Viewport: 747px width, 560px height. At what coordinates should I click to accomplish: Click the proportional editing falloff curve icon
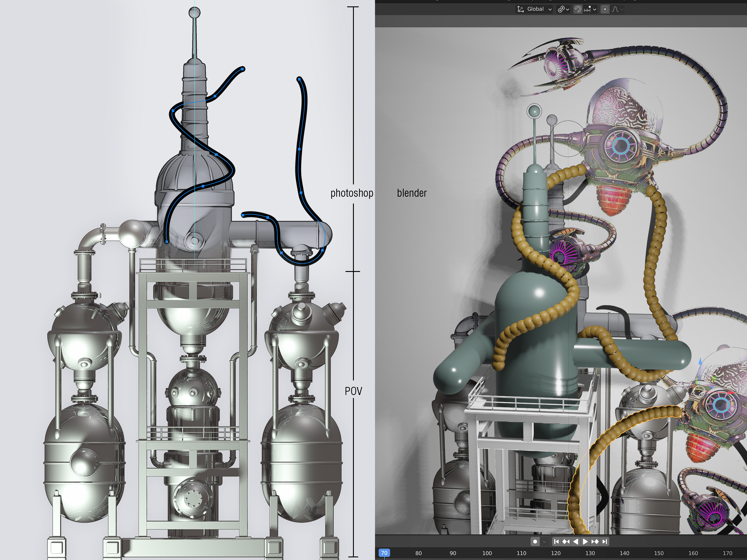616,9
